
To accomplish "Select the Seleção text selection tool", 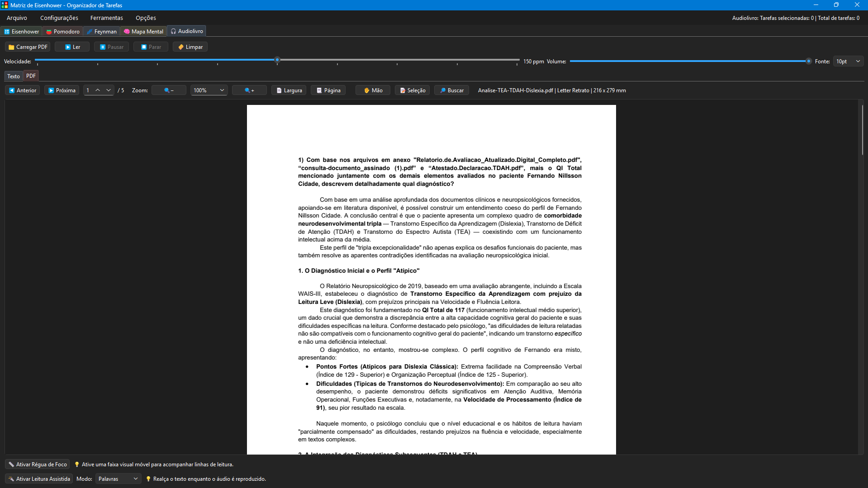I will tap(412, 90).
